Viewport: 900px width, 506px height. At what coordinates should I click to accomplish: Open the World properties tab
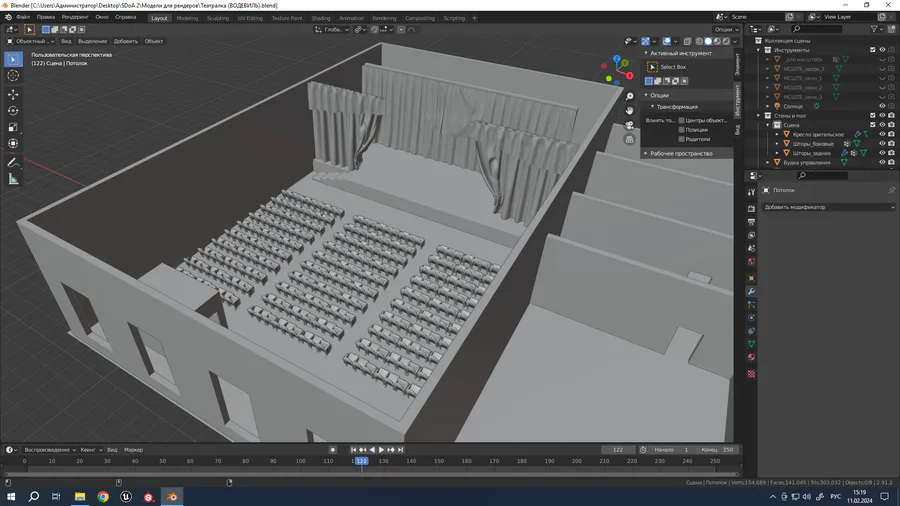[x=751, y=262]
